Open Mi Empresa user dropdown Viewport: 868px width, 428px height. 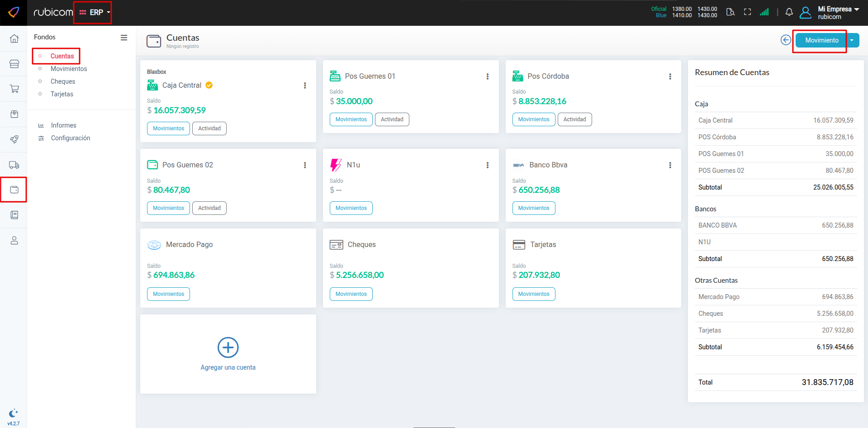coord(838,13)
